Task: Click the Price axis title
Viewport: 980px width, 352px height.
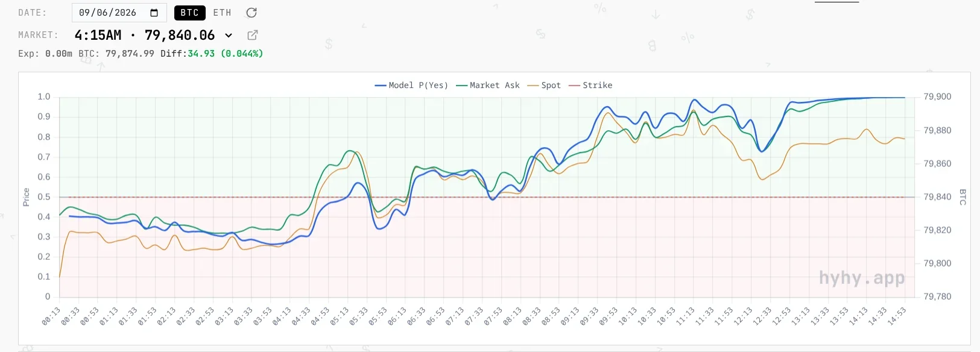Action: tap(26, 197)
